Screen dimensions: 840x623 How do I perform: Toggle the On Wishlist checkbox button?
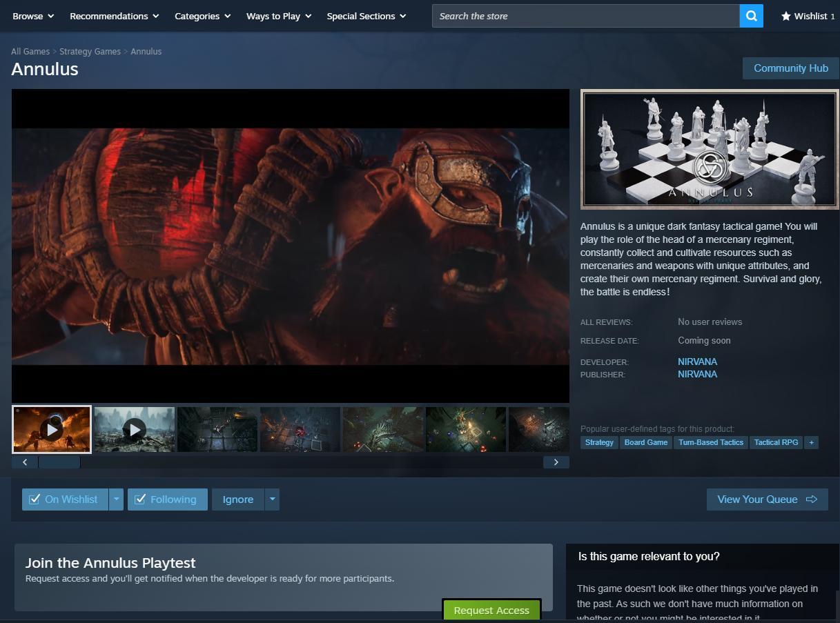point(64,500)
